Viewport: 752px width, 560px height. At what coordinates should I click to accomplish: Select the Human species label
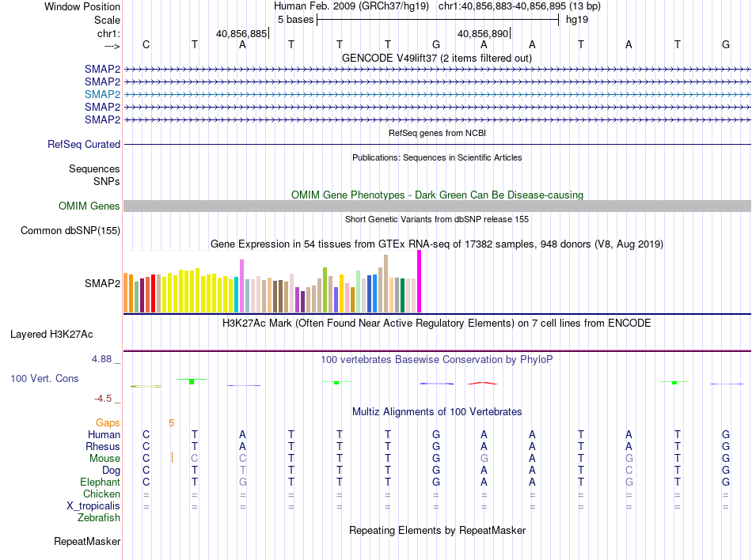[104, 434]
